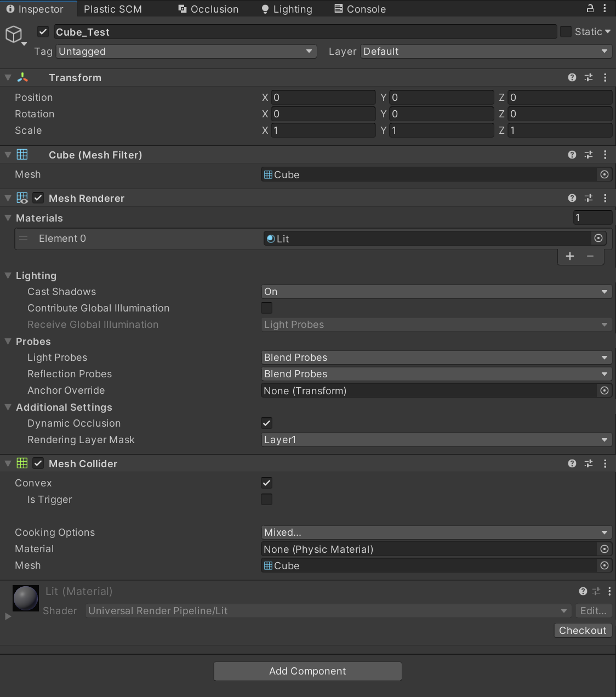Enable the Static checkbox
The height and width of the screenshot is (697, 616).
pyautogui.click(x=566, y=32)
